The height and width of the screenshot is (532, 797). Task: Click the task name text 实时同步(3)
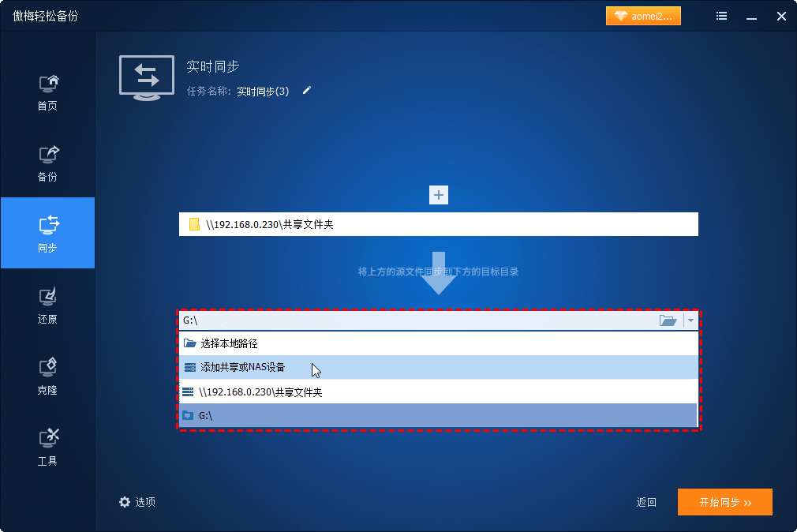point(263,92)
